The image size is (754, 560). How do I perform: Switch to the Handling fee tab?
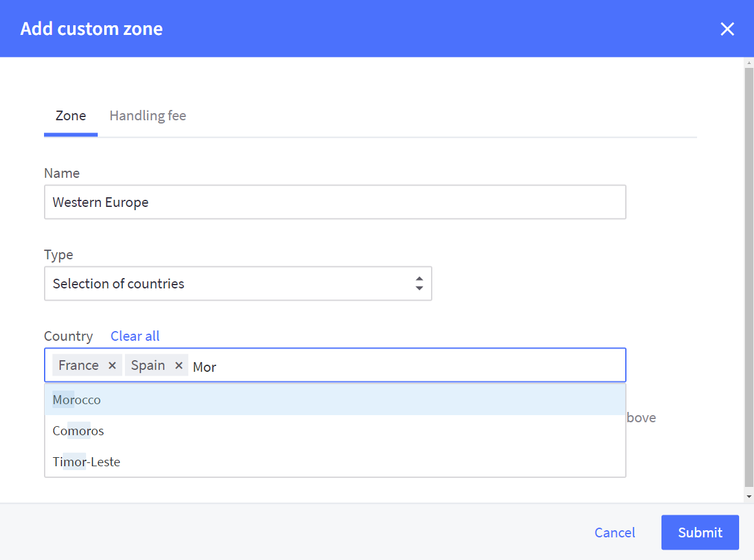[x=148, y=115]
